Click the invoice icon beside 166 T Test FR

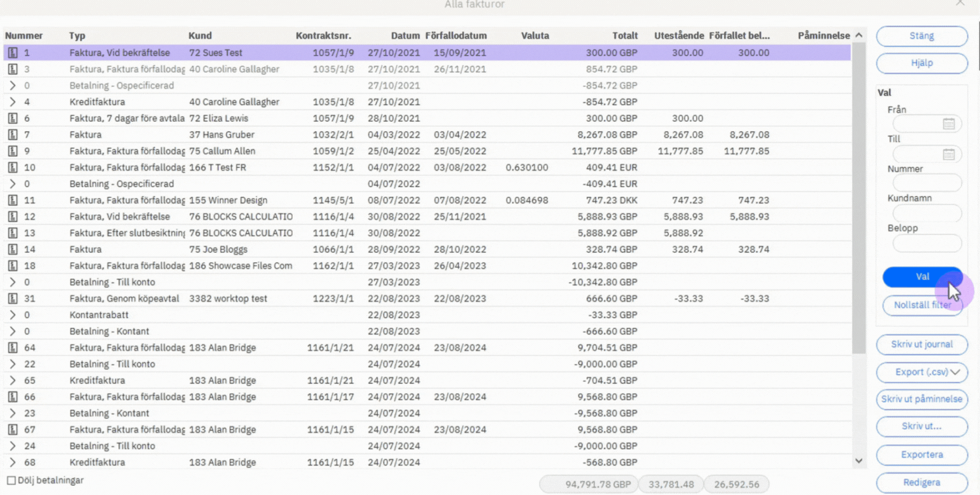coord(13,167)
